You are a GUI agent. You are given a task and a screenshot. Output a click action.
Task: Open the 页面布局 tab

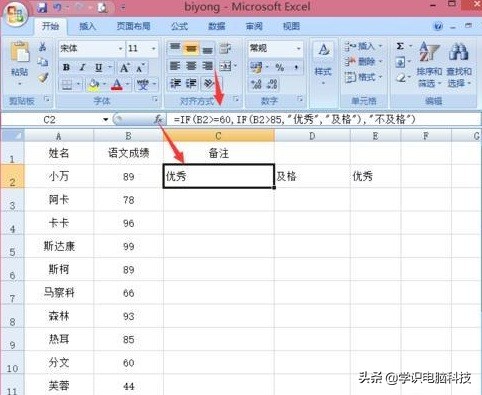[x=133, y=26]
